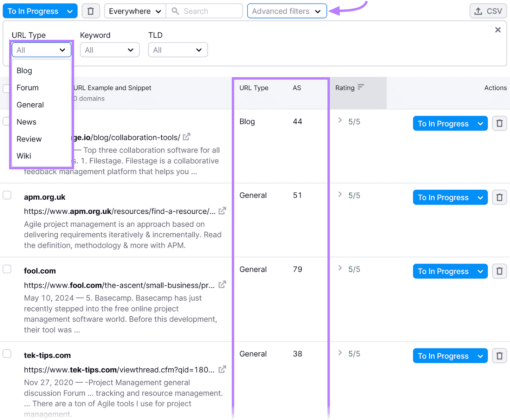Click the AS value 44
Screen dimensions: 510x420
point(297,122)
